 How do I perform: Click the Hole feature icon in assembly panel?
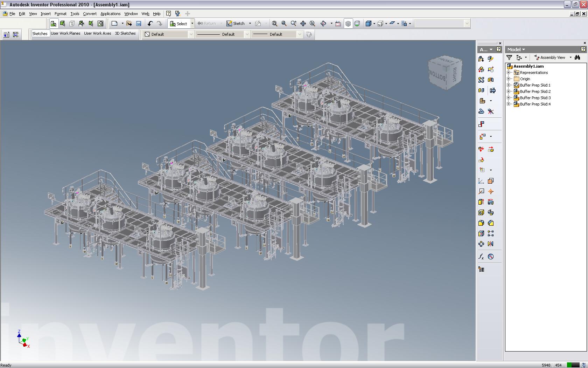tap(481, 212)
